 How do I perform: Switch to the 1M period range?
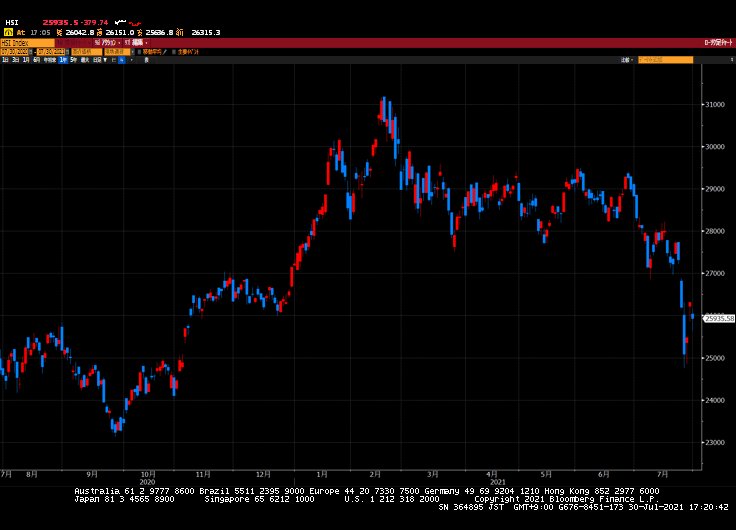point(26,60)
